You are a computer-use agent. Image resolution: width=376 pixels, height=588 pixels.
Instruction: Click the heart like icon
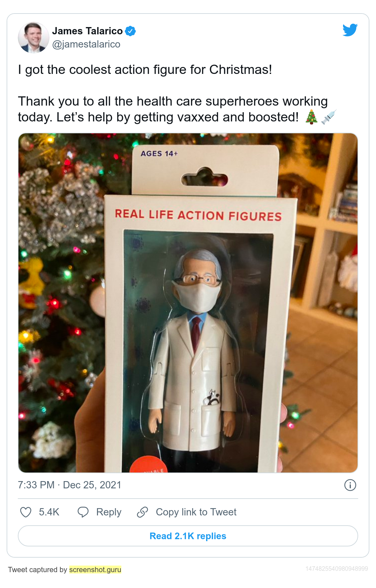tap(26, 512)
